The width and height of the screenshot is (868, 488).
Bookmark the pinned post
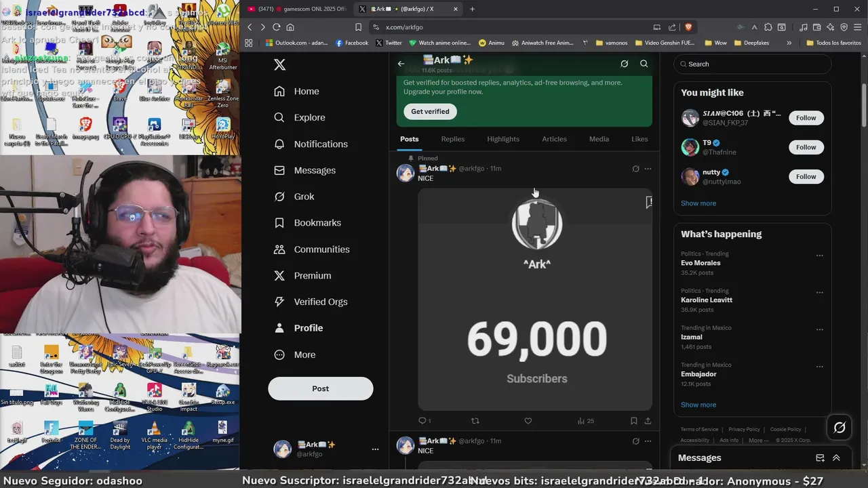(634, 421)
